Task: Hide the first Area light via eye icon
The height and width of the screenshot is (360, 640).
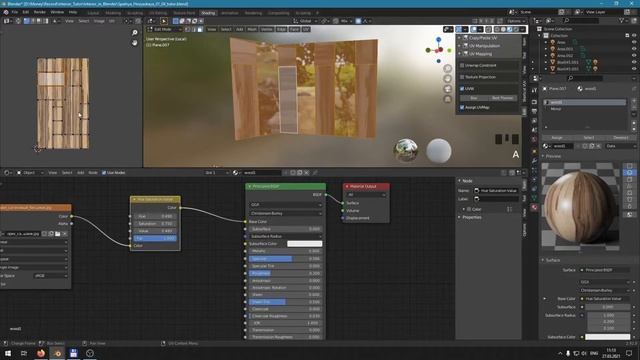Action: tap(634, 42)
